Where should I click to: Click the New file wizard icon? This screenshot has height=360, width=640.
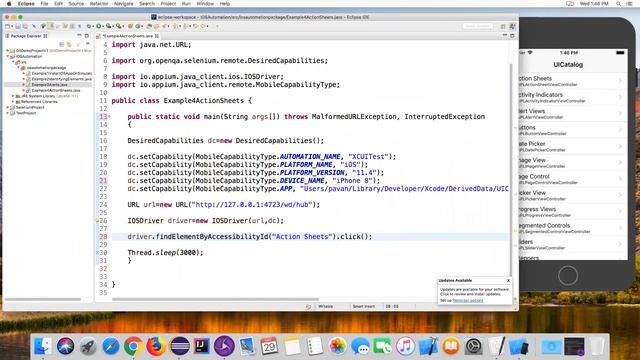(7, 26)
